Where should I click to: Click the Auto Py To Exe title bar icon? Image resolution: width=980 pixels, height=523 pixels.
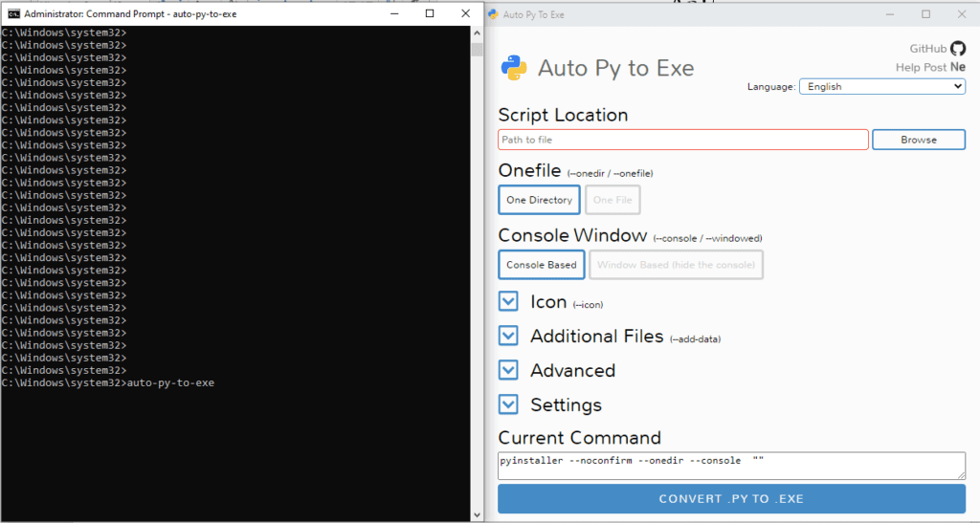coord(493,14)
